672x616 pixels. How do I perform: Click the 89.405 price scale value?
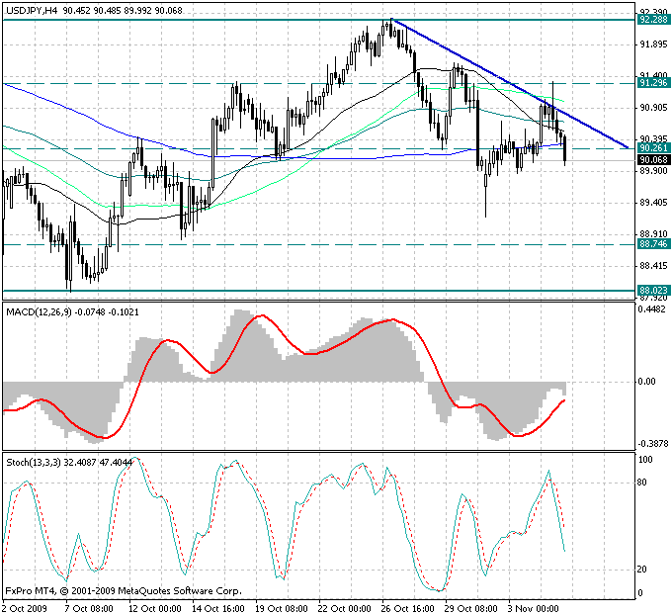pyautogui.click(x=653, y=203)
